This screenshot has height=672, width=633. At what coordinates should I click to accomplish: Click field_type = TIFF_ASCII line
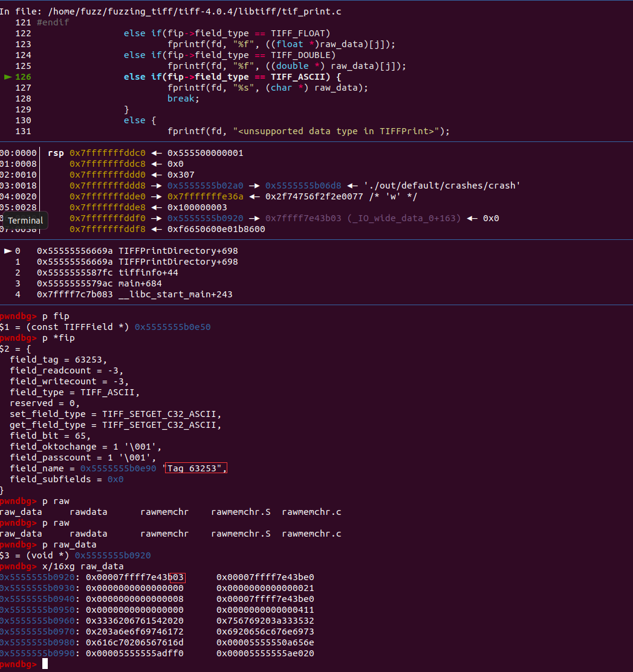pos(74,393)
